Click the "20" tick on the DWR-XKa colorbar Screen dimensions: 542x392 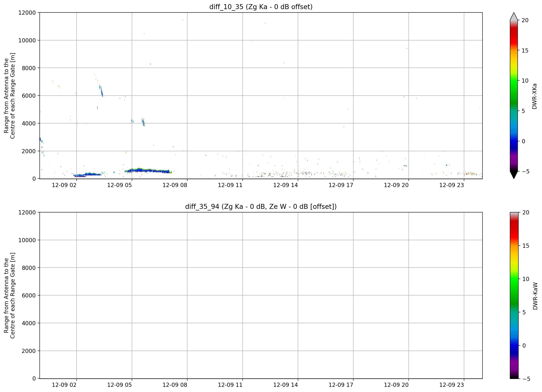pyautogui.click(x=525, y=20)
